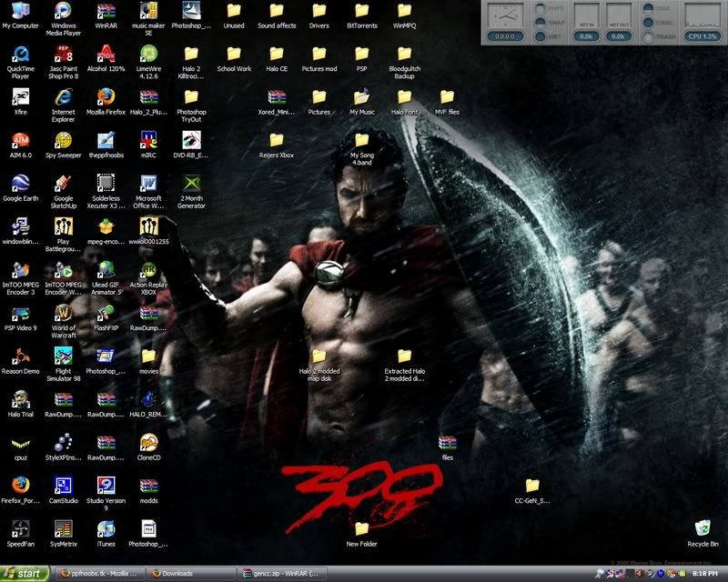Click the orange speaker volume tray icon
The image size is (728, 582).
(x=639, y=574)
